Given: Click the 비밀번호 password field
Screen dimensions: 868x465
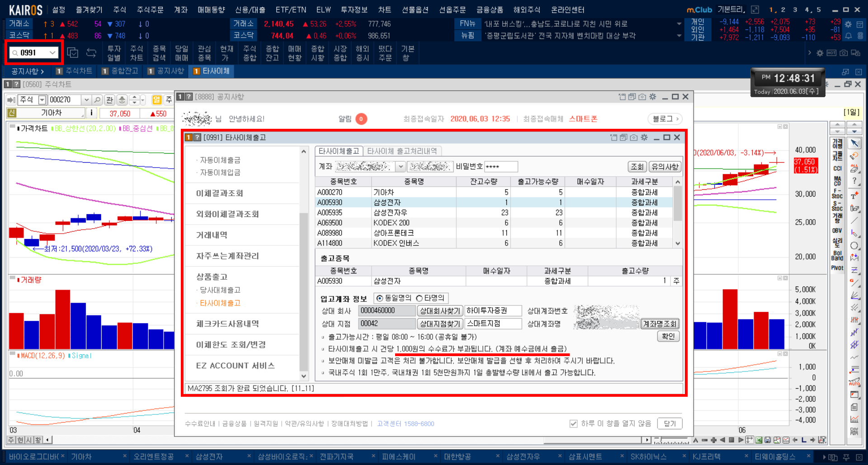Looking at the screenshot, I should [x=501, y=167].
